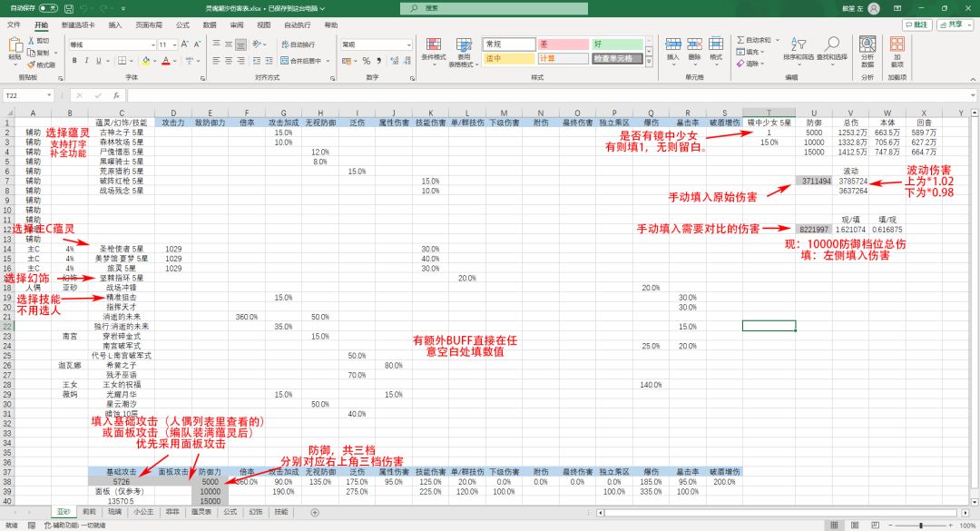Toggle italic text formatting
The height and width of the screenshot is (531, 980).
pyautogui.click(x=87, y=61)
